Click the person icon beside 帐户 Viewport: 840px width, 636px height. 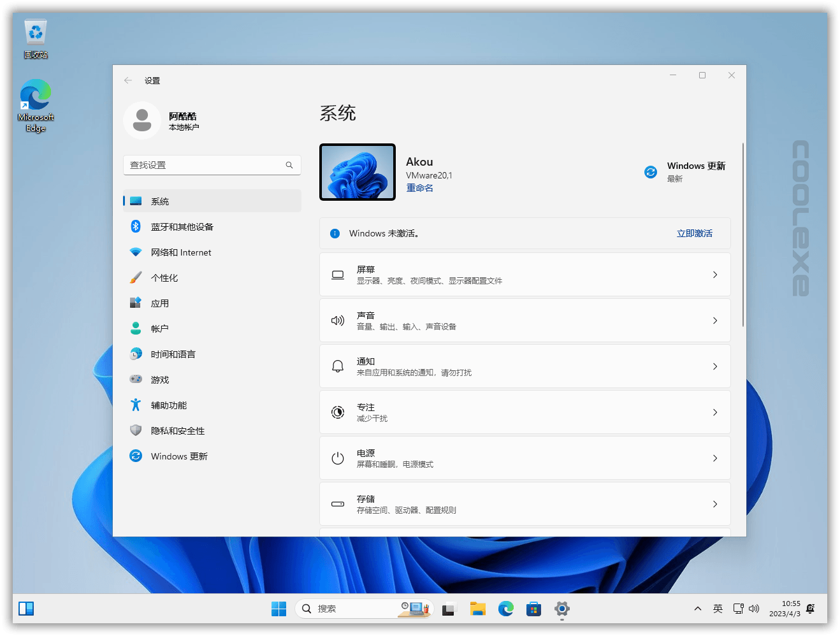(136, 328)
